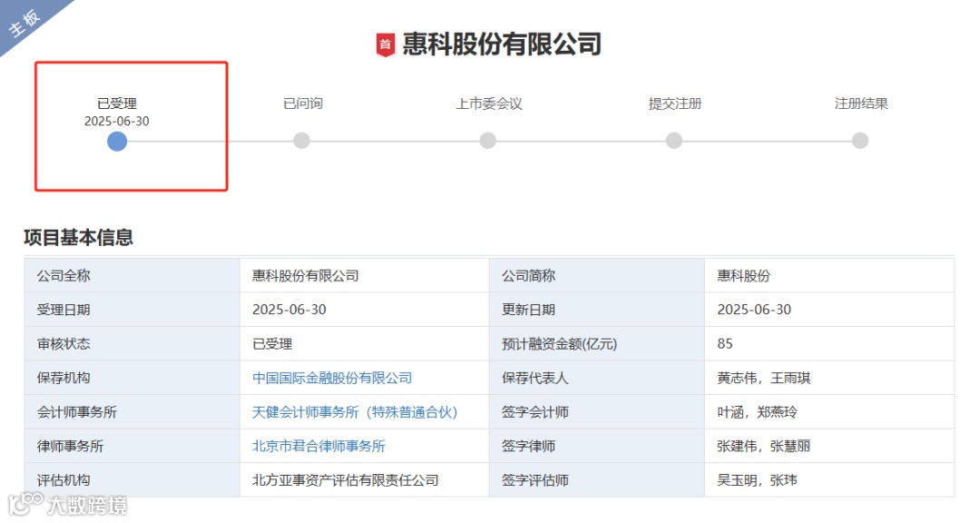Click the 2025-06-30 date under 已受理 stage
This screenshot has width=980, height=523.
coord(117,122)
